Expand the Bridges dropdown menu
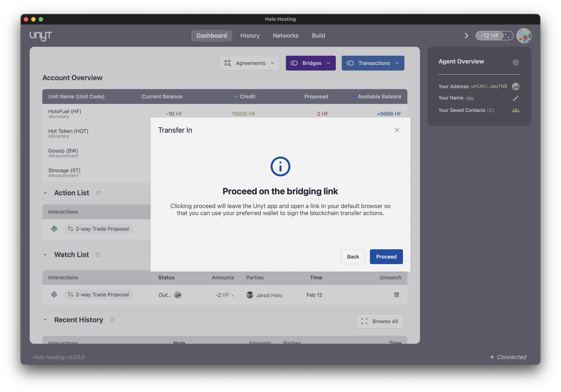Viewport: 561px width, 392px height. (x=311, y=63)
